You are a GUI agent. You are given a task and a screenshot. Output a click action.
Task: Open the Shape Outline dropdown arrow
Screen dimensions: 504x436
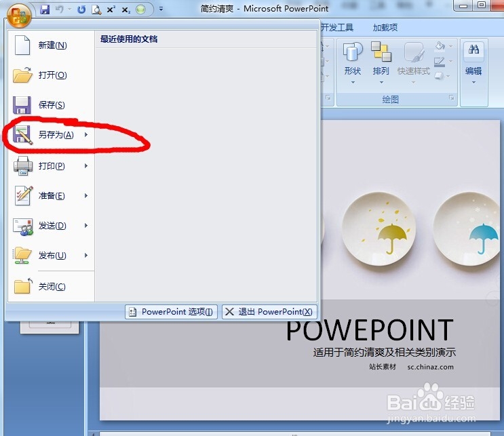(x=450, y=62)
